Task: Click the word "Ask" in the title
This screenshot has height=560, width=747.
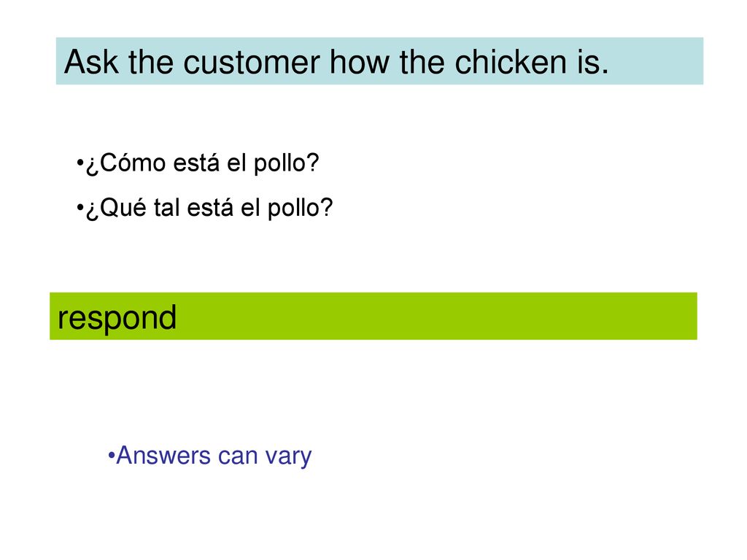Action: 91,62
